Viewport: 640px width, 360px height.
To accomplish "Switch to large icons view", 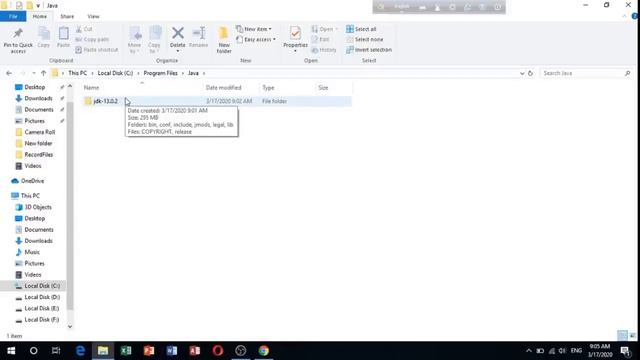I will coord(633,336).
